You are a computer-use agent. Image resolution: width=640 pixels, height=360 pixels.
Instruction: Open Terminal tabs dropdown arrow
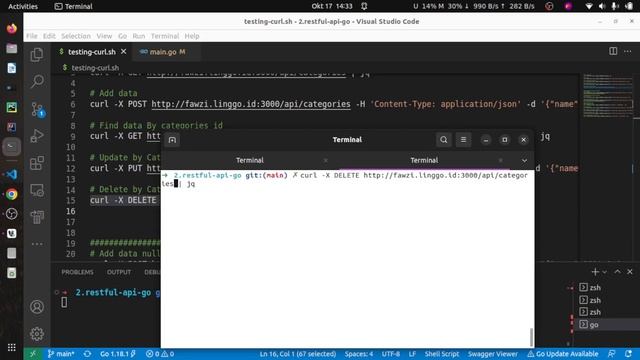point(524,160)
